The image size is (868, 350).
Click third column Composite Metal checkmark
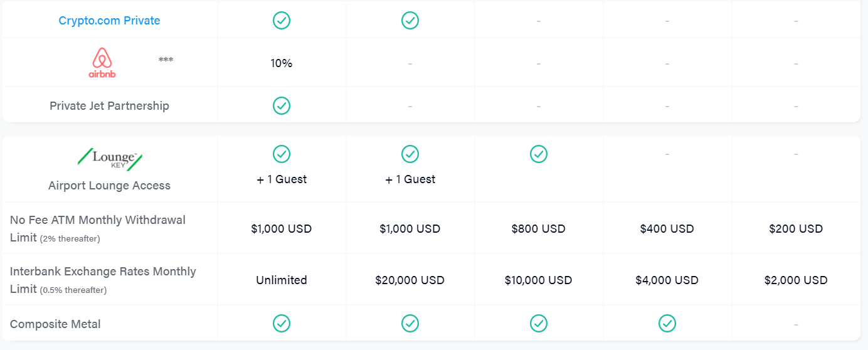[x=539, y=324]
